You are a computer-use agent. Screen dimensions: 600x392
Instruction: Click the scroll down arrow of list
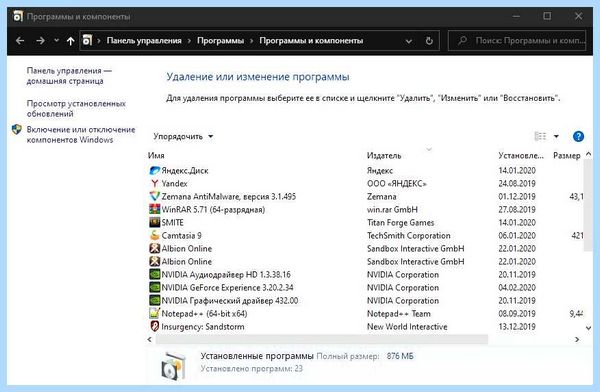tap(588, 328)
